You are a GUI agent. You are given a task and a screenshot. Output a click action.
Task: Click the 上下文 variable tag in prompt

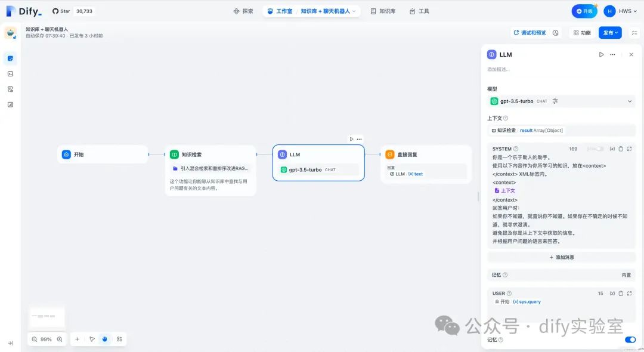pyautogui.click(x=505, y=190)
